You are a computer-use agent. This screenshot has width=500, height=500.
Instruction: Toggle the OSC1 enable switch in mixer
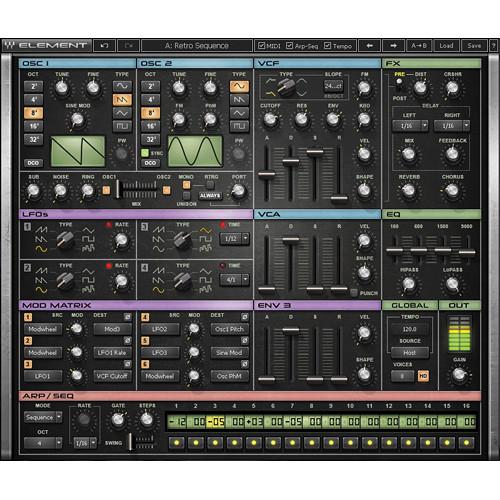106,190
